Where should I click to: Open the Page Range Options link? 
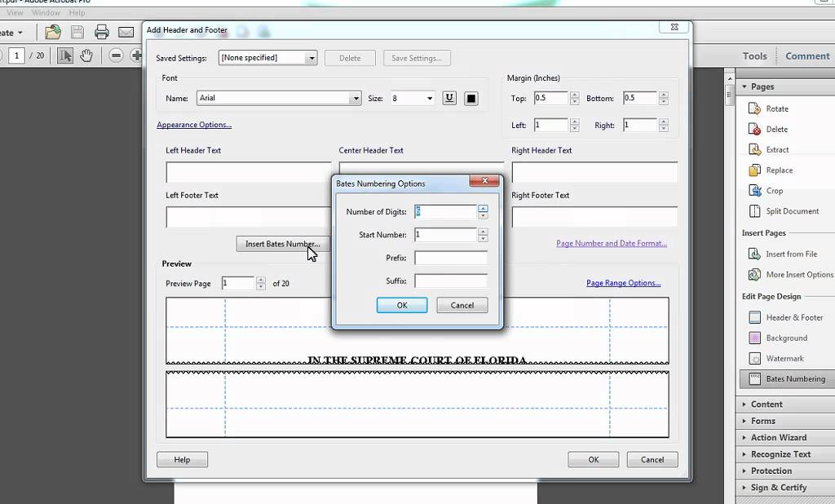tap(624, 283)
